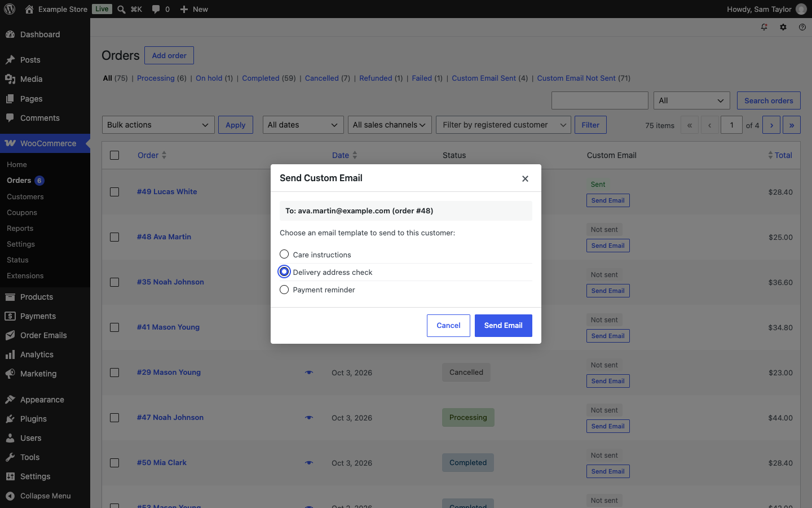Click Send Email for $44.00 order
This screenshot has height=508, width=812.
click(x=608, y=426)
